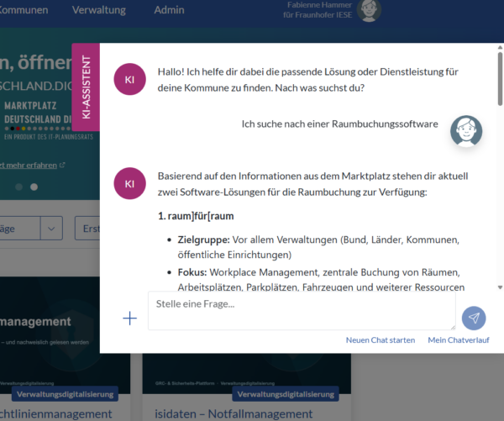
Task: Focus the 'Stelle eine Frage...' input field
Action: [x=302, y=311]
